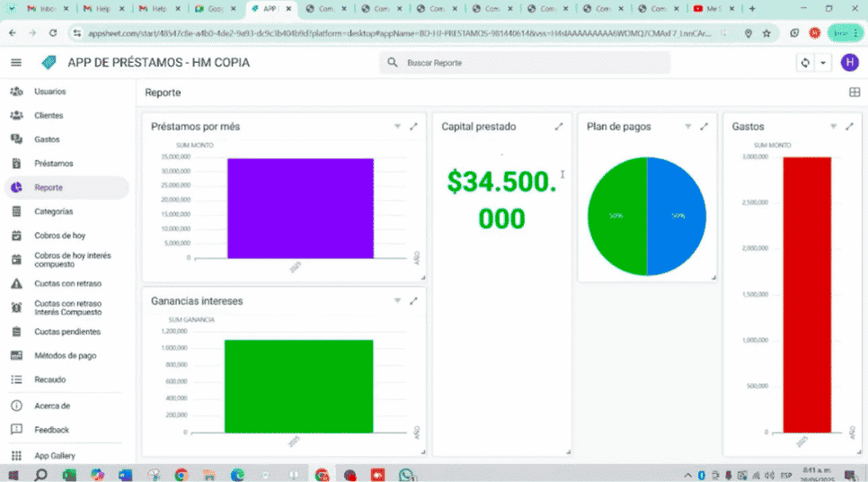This screenshot has width=868, height=482.
Task: Click the Usuarios people icon
Action: [x=16, y=92]
